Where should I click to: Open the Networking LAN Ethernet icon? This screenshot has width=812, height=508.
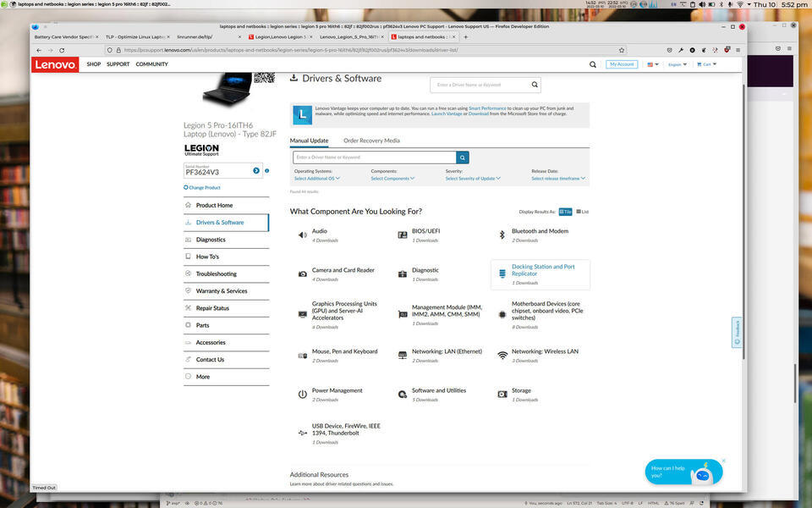(403, 355)
